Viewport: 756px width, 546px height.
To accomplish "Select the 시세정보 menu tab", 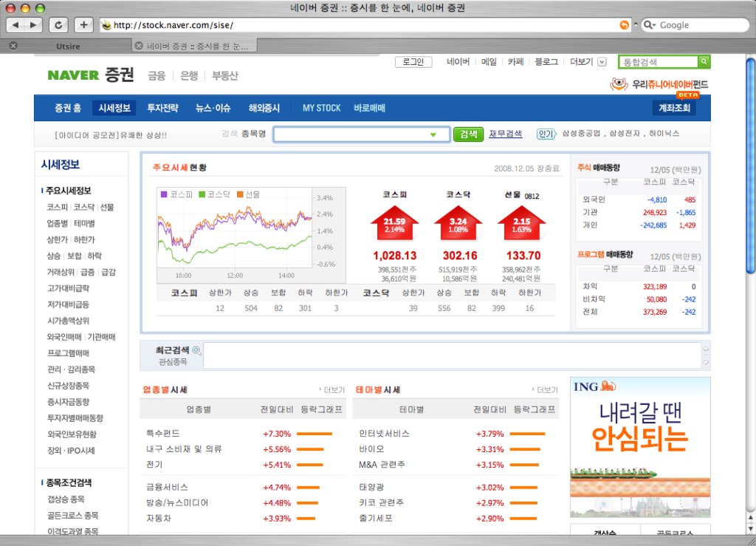I will (114, 108).
